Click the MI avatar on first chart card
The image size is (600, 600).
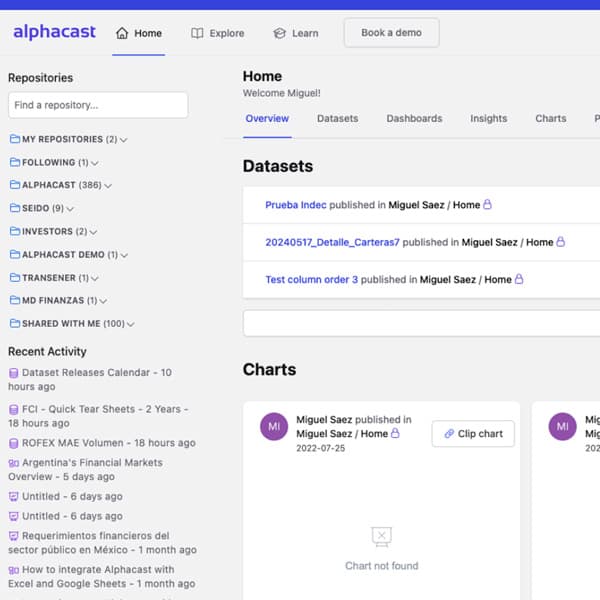pyautogui.click(x=274, y=427)
